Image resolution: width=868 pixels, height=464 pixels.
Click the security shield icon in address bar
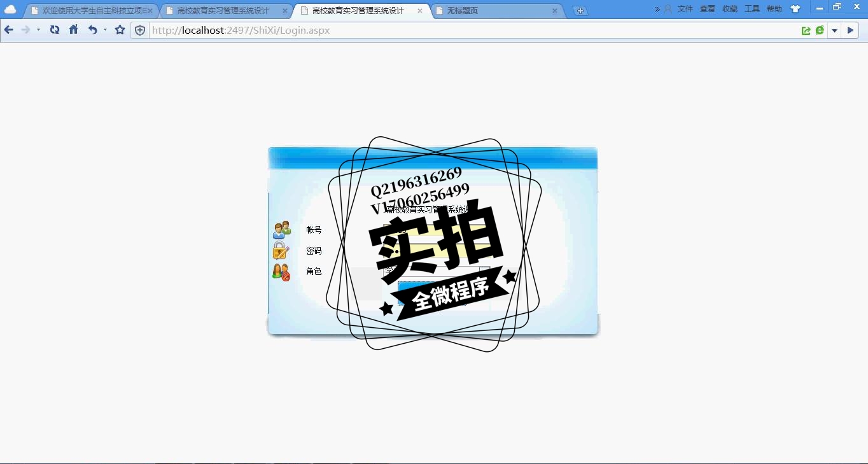point(140,31)
